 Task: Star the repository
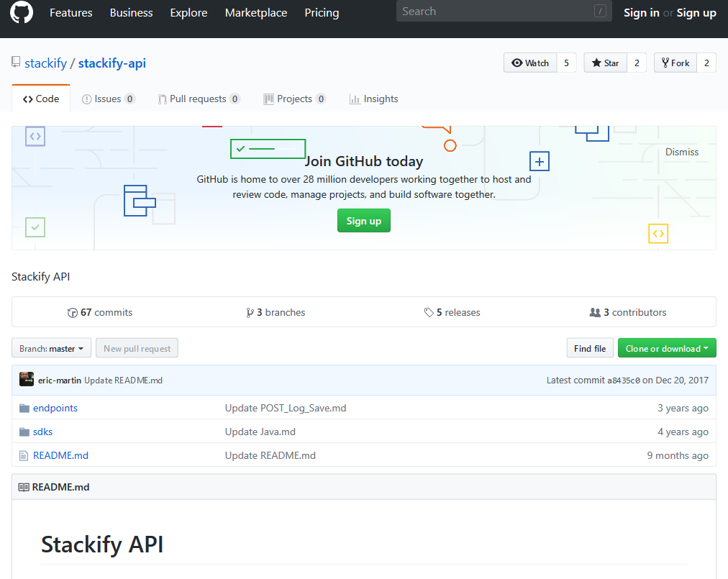pyautogui.click(x=606, y=63)
